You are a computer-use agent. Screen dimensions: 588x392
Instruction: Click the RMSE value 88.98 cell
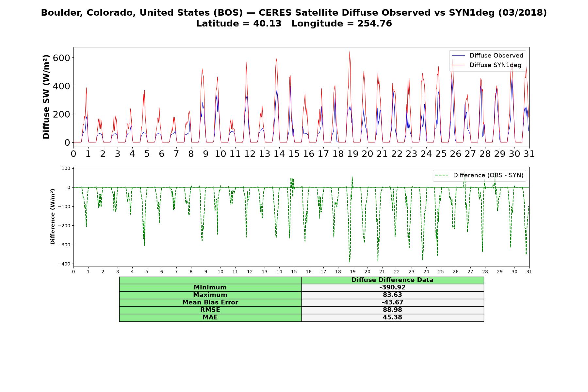click(x=392, y=310)
